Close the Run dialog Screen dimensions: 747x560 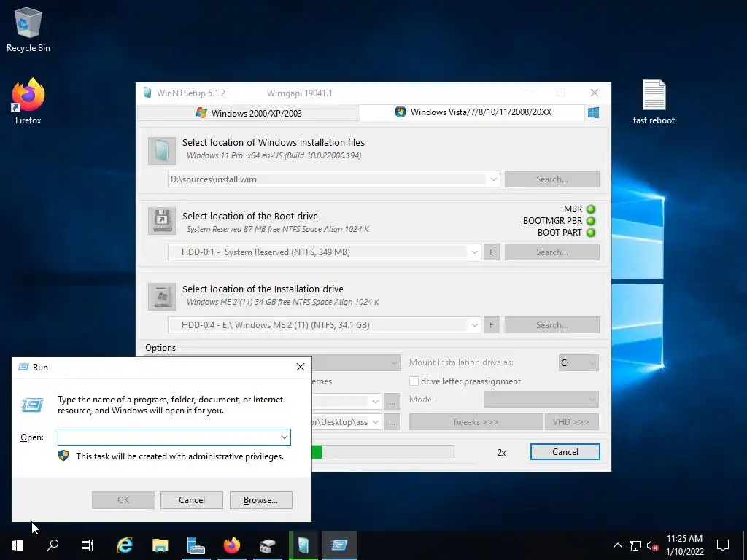tap(300, 367)
